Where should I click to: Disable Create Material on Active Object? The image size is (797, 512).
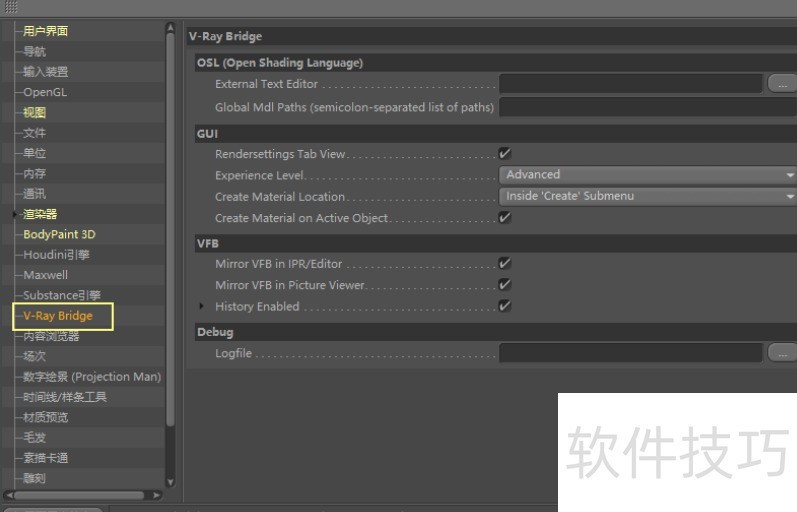[x=505, y=218]
